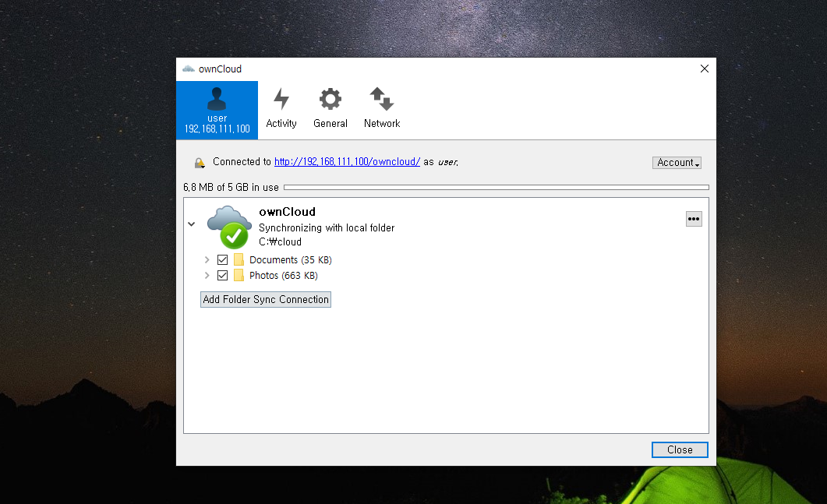Expand the Documents folder

(207, 260)
